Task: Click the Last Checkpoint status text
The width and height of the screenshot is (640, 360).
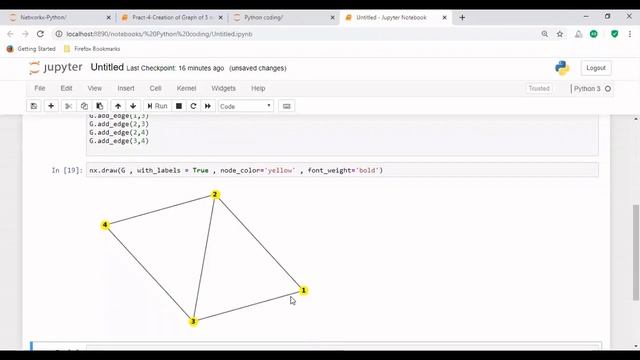Action: click(175, 68)
